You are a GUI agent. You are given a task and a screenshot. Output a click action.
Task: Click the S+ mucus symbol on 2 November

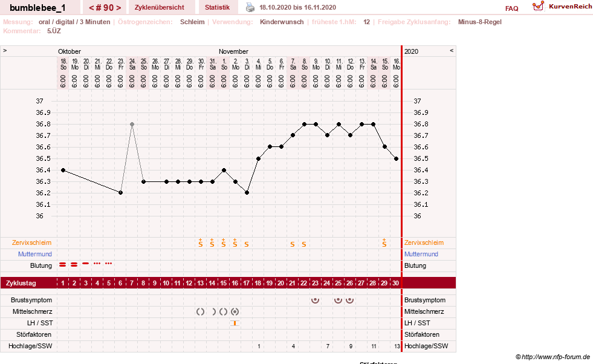pos(235,242)
